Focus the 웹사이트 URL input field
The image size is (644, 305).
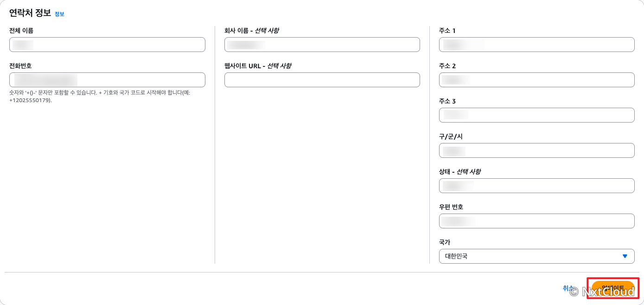click(322, 80)
